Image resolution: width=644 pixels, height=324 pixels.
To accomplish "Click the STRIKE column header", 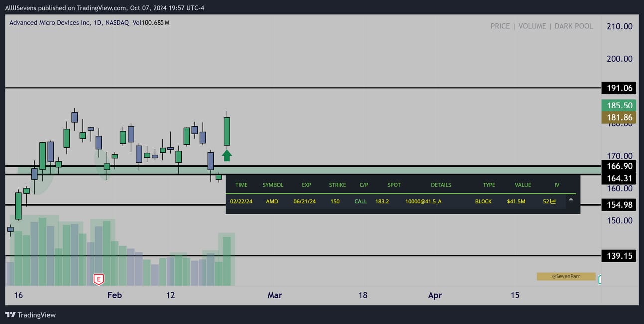I will 337,185.
